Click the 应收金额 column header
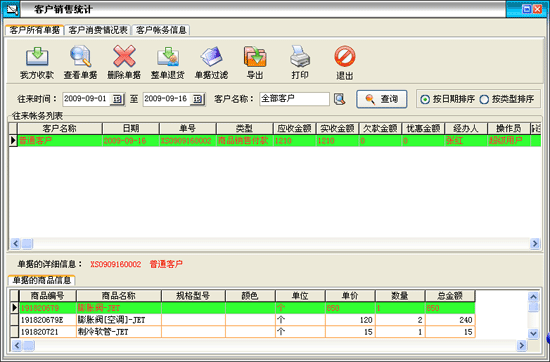Viewport: 550px width, 362px height. (295, 129)
